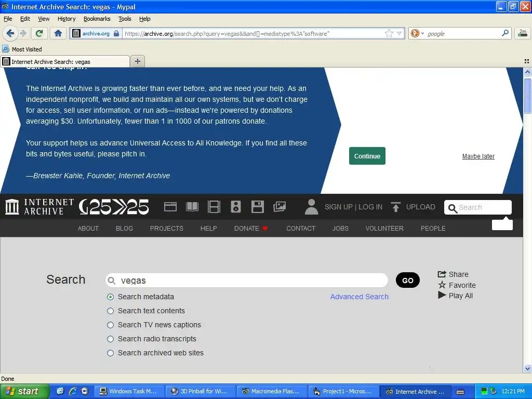Select Search radio transcripts radio option
532x399 pixels.
point(110,339)
